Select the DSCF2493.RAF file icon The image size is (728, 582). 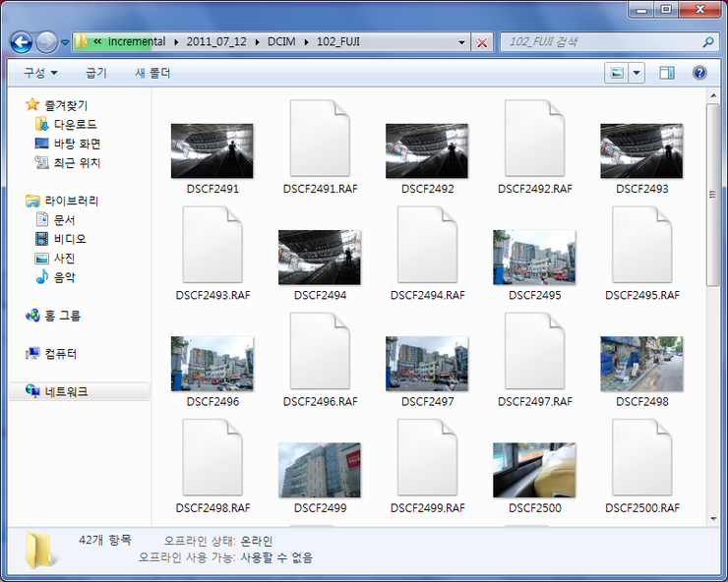[x=212, y=245]
